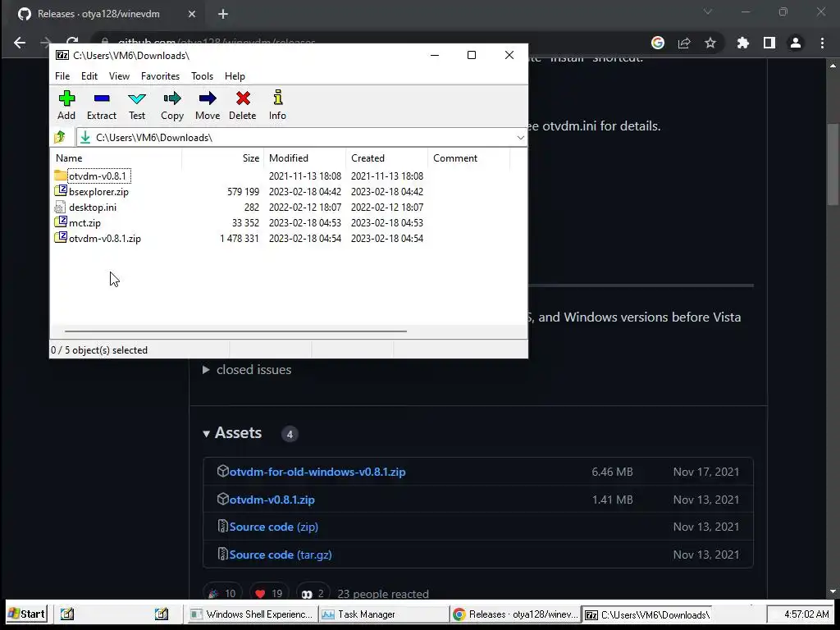Open the Favorites menu

[160, 76]
